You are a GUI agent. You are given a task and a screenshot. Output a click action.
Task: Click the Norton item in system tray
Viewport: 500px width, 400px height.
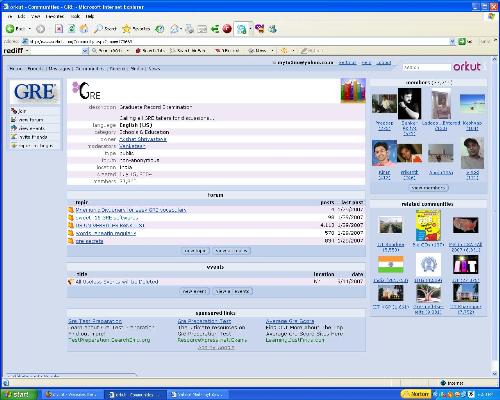[416, 394]
